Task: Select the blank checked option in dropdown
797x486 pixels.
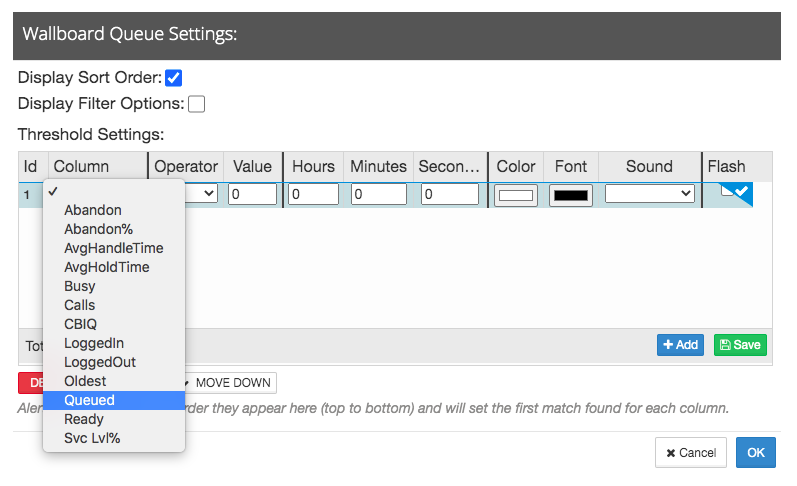Action: [x=114, y=192]
